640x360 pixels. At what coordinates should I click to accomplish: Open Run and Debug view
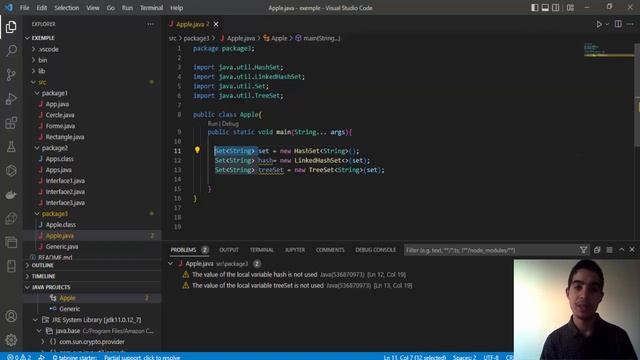(x=11, y=99)
